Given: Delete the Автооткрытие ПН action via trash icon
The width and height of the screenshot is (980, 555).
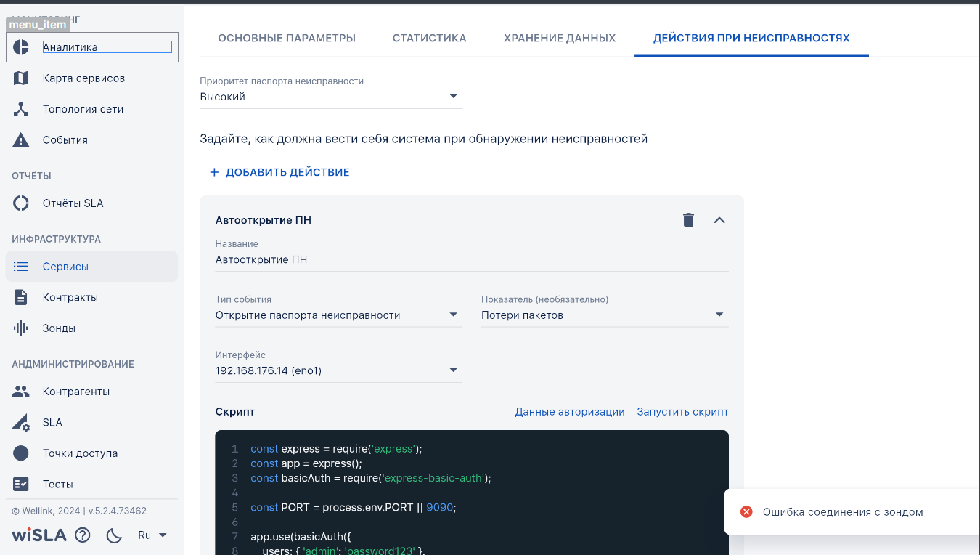Looking at the screenshot, I should pyautogui.click(x=689, y=220).
